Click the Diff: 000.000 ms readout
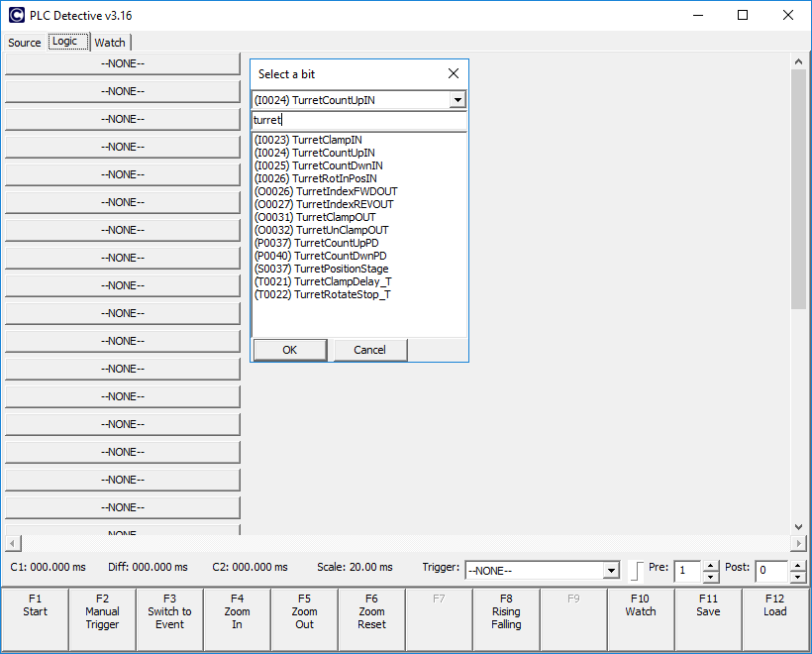812x654 pixels. point(149,568)
